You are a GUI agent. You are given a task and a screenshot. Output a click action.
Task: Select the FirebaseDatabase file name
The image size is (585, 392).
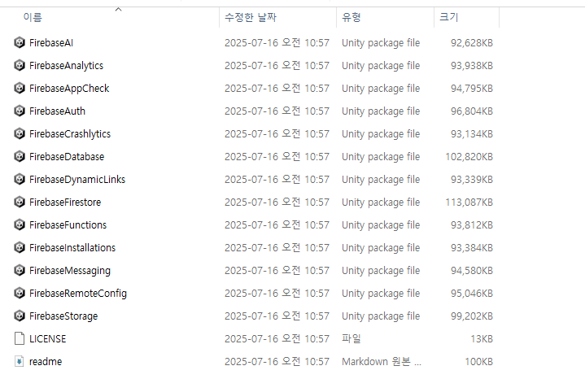click(x=67, y=157)
